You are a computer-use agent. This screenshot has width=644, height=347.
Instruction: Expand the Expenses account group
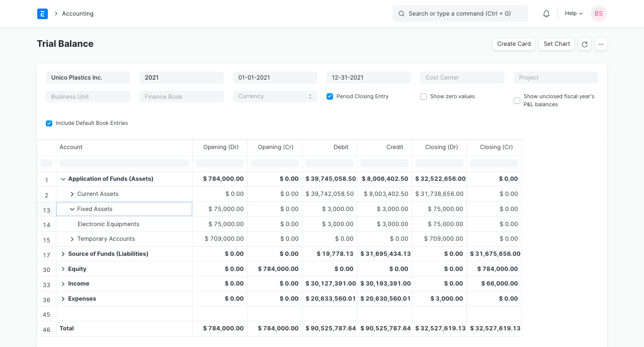click(63, 298)
